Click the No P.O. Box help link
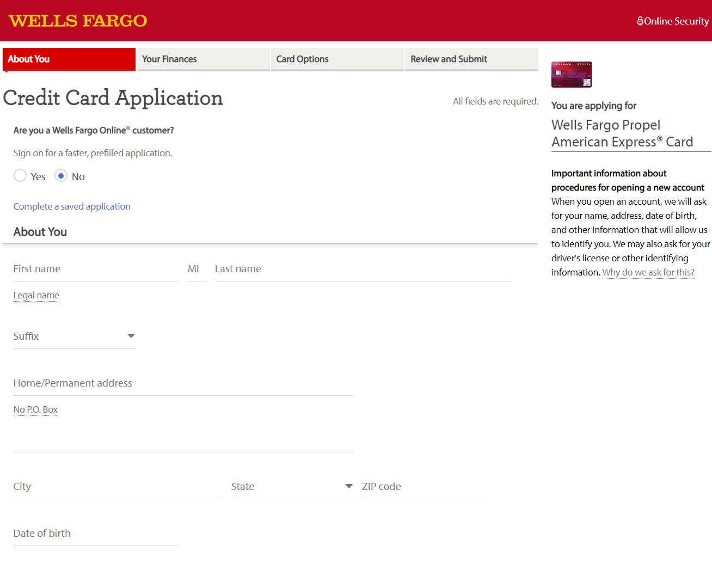Viewport: 712px width, 588px height. tap(35, 410)
